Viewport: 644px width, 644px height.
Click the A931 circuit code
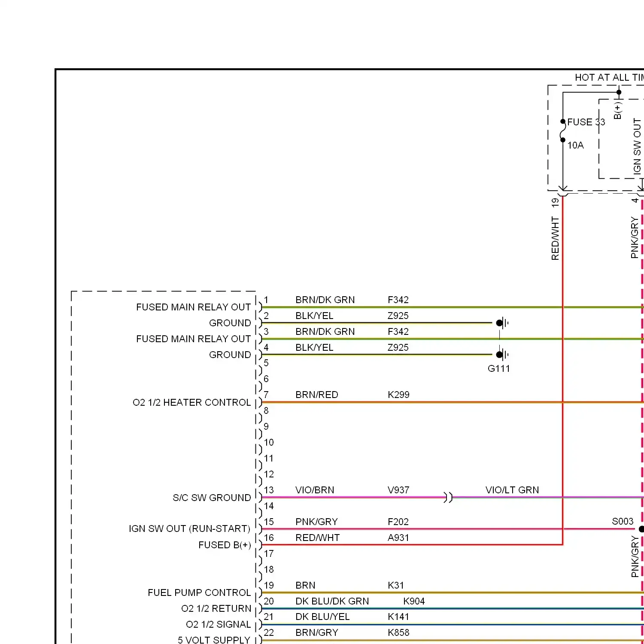click(398, 538)
